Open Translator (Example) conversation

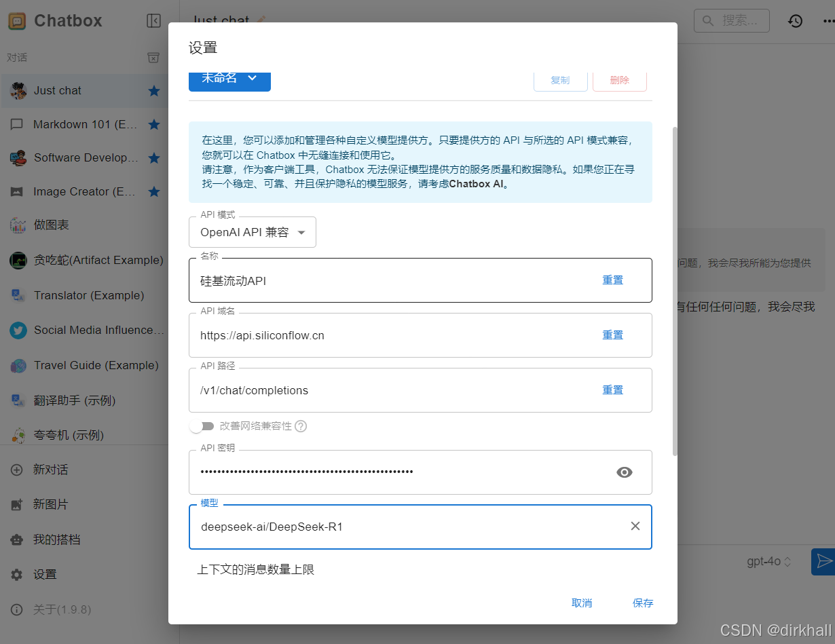[84, 295]
